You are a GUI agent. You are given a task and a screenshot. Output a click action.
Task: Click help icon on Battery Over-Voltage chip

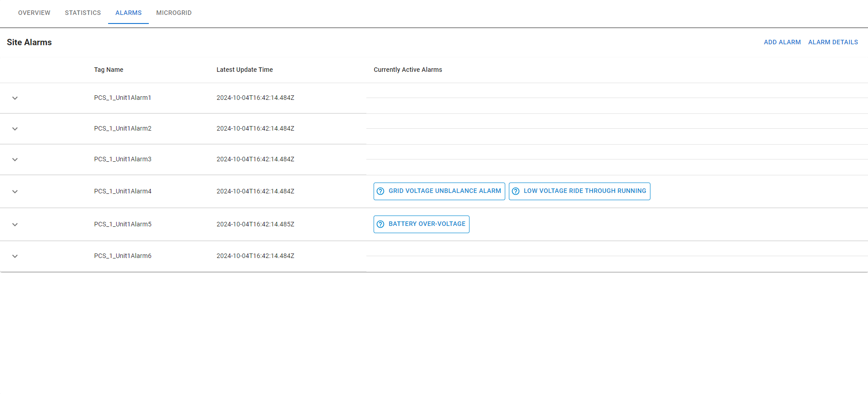click(380, 224)
